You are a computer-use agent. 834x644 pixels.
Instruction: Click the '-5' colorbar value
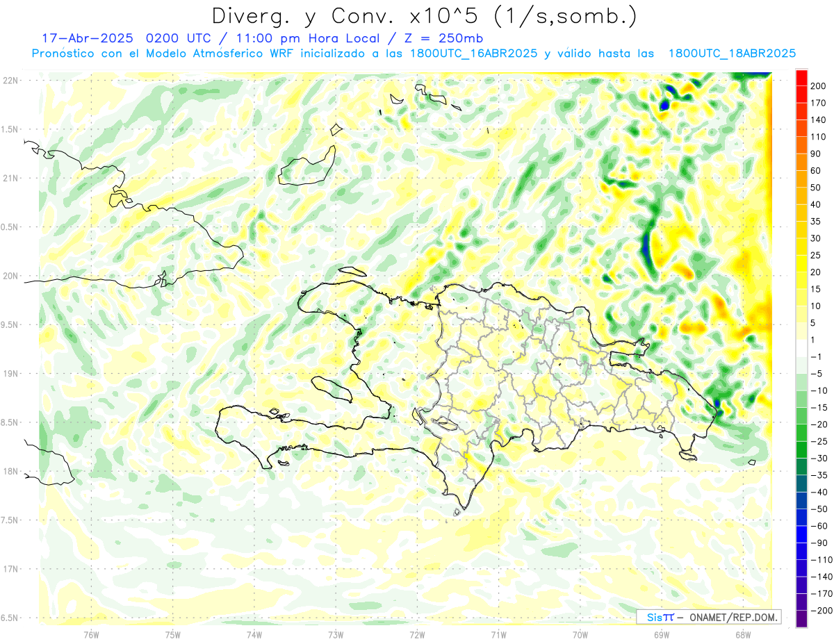pyautogui.click(x=817, y=373)
